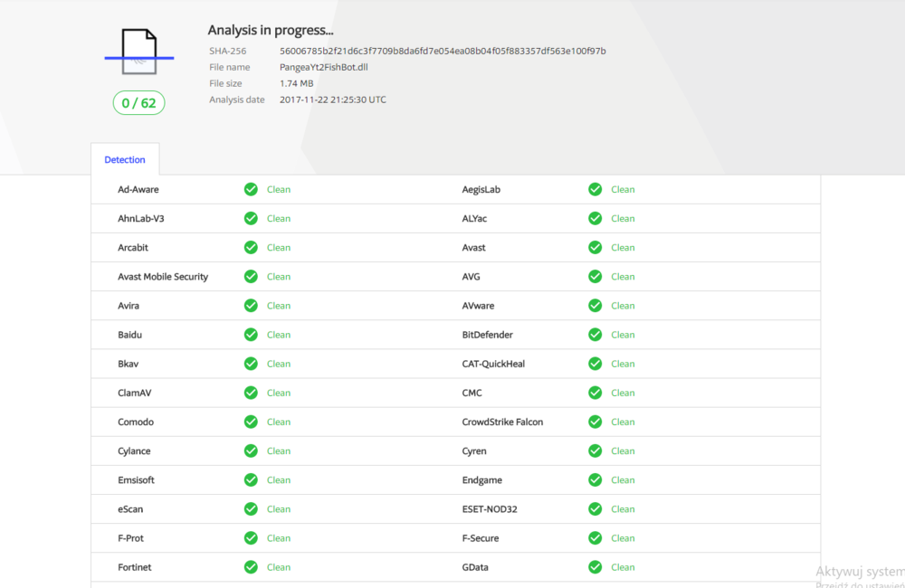Click the AegisLab engine name

[481, 189]
